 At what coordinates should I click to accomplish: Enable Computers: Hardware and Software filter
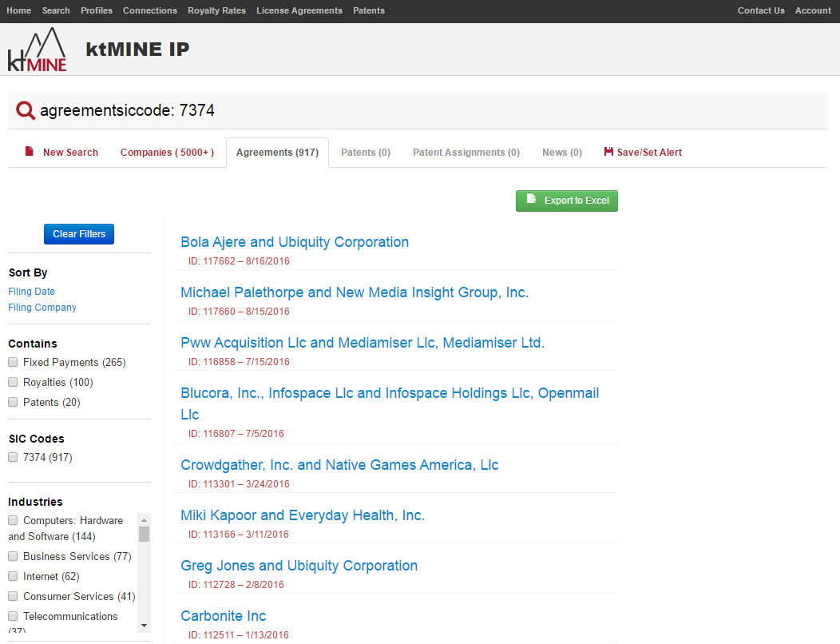(13, 520)
